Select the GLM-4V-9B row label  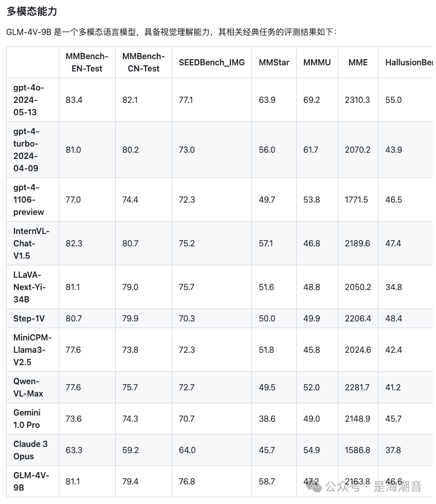coord(31,481)
